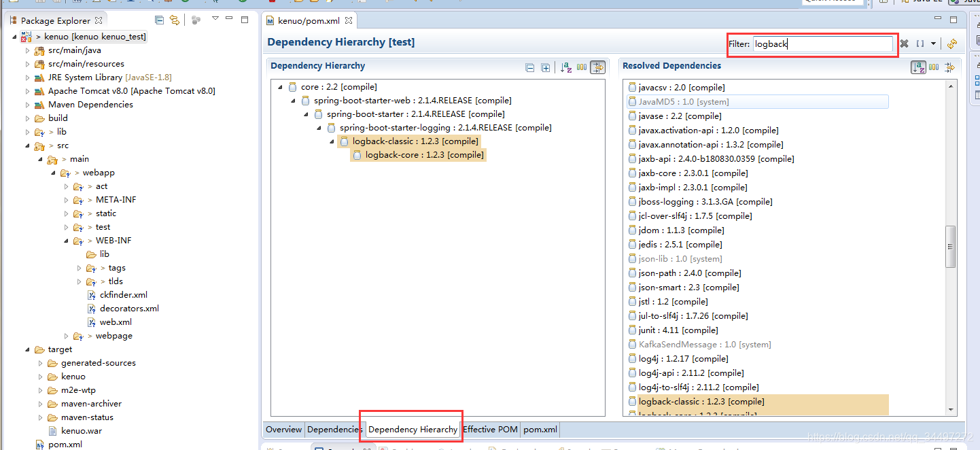The height and width of the screenshot is (450, 980).
Task: Refresh the dependency hierarchy view
Action: [x=952, y=44]
